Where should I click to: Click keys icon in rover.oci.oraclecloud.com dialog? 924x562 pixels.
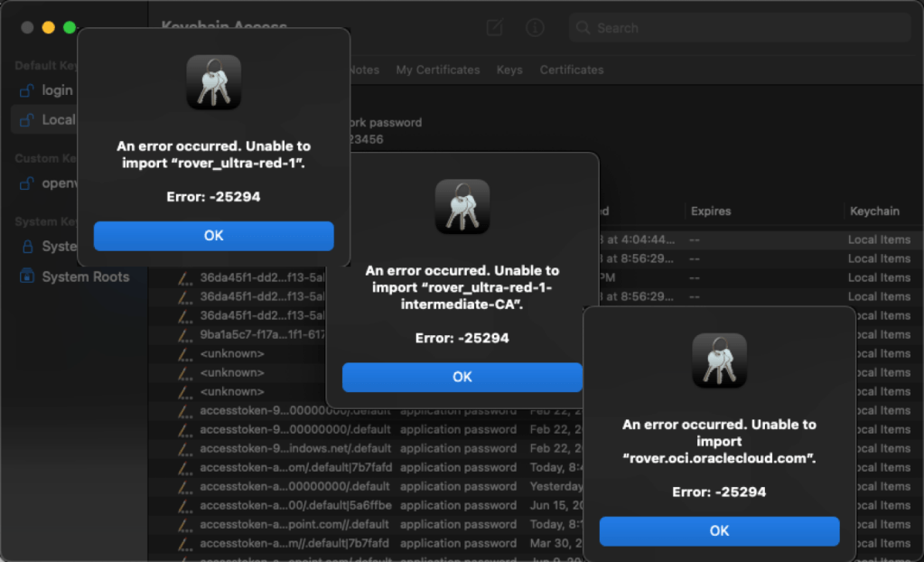[719, 361]
